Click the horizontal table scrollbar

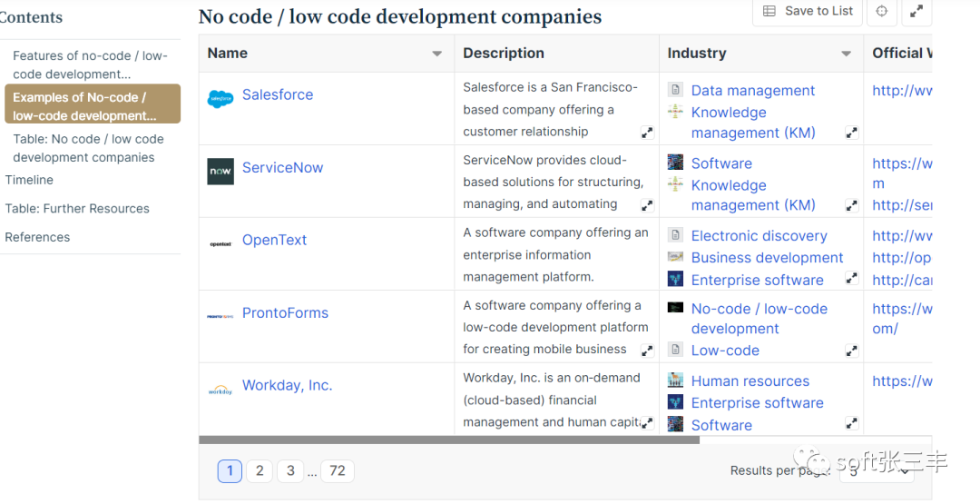449,440
